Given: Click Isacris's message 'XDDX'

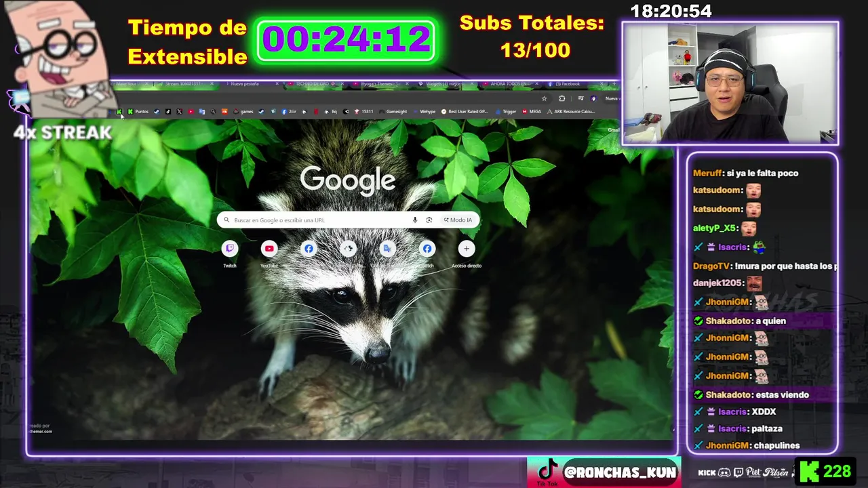Looking at the screenshot, I should [x=764, y=411].
